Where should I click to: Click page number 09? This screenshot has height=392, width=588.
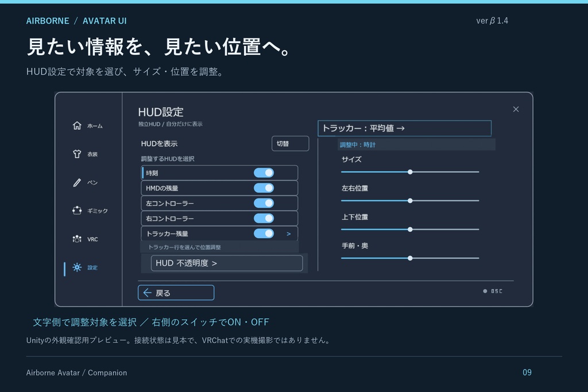point(527,372)
